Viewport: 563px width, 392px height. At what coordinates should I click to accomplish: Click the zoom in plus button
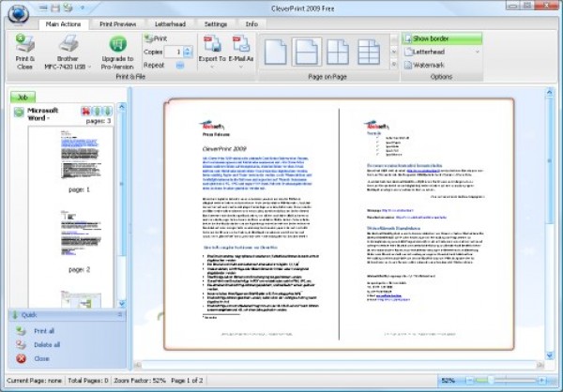(541, 381)
